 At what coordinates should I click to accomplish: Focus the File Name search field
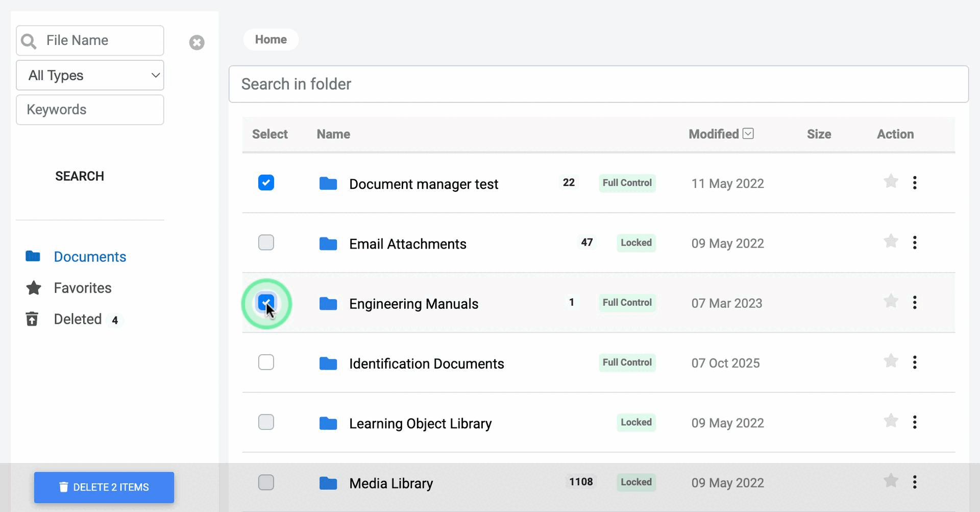pos(90,41)
